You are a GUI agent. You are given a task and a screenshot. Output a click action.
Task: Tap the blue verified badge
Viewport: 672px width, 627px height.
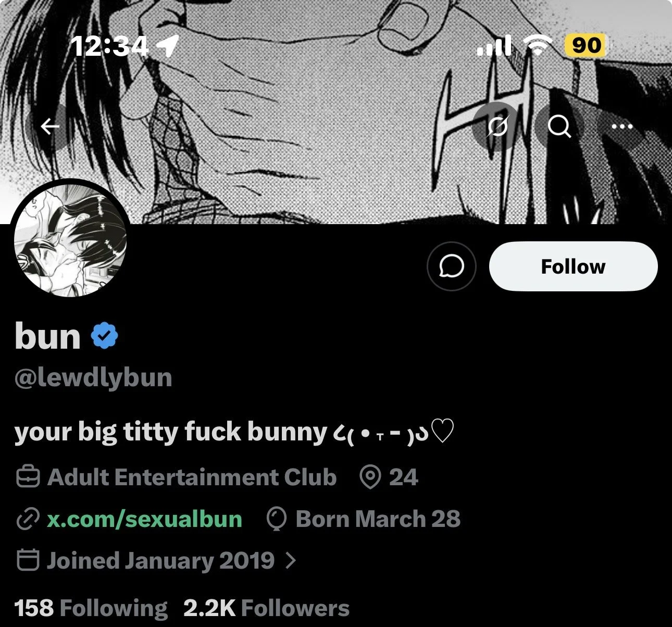point(105,336)
